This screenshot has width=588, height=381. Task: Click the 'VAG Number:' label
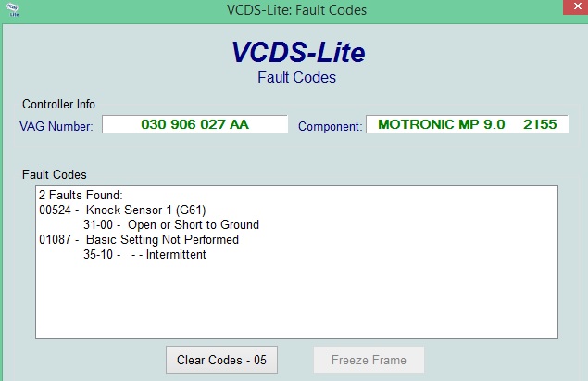56,126
